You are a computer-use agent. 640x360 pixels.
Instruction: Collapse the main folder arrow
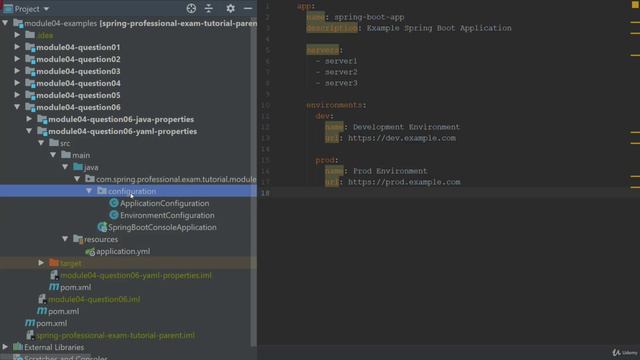(53, 155)
